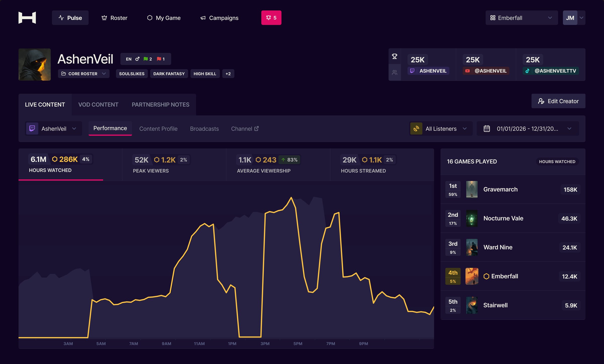Switch to the PARTNERSHIP NOTES tab
The width and height of the screenshot is (604, 364).
161,105
